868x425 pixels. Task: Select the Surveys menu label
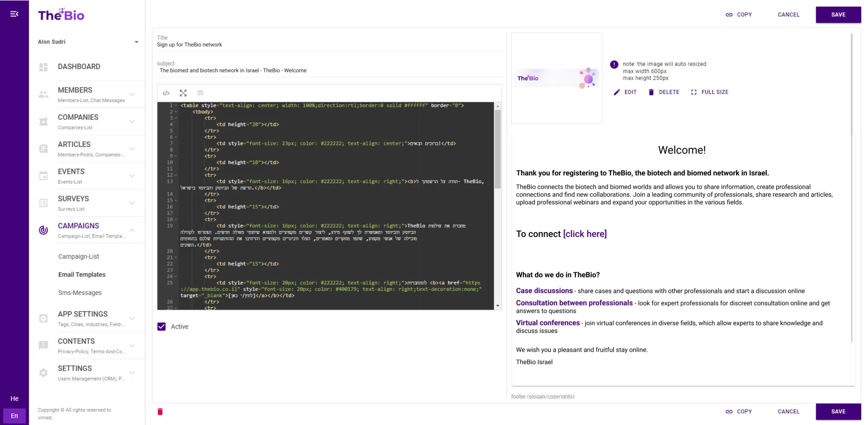[x=73, y=198]
